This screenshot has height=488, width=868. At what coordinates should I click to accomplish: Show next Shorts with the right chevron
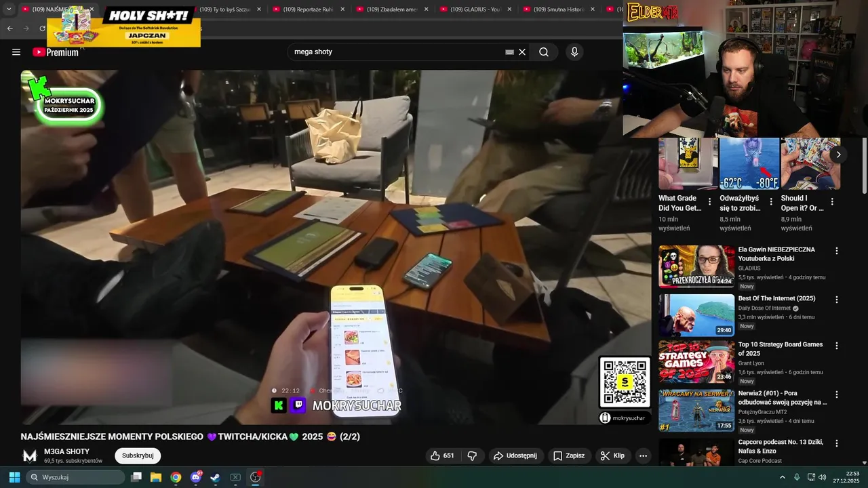tap(838, 155)
